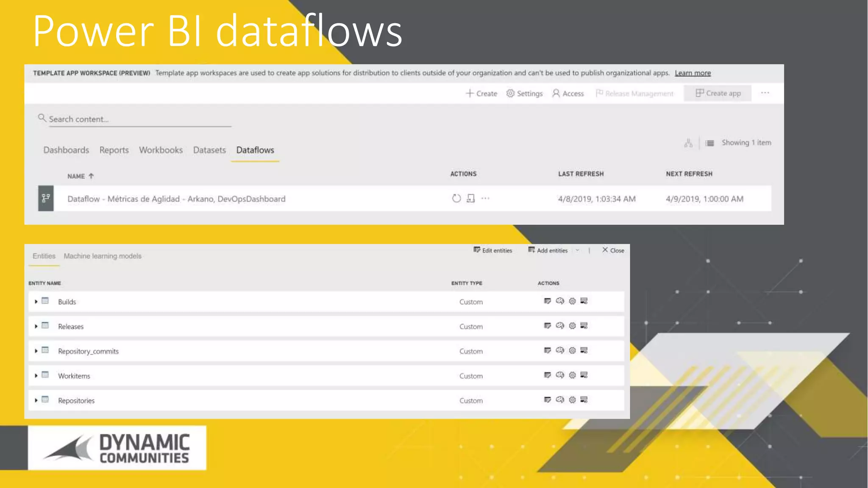
Task: Follow the Learn more link
Action: (x=693, y=73)
